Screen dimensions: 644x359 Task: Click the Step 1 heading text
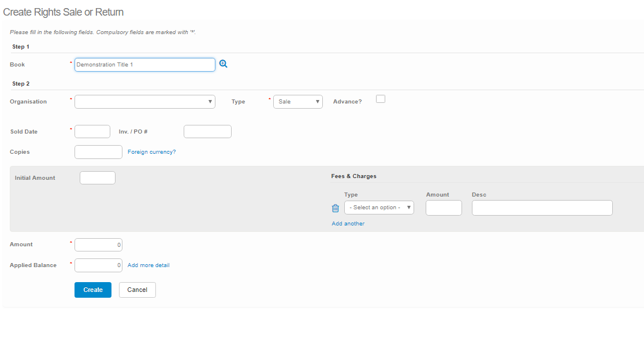click(21, 46)
